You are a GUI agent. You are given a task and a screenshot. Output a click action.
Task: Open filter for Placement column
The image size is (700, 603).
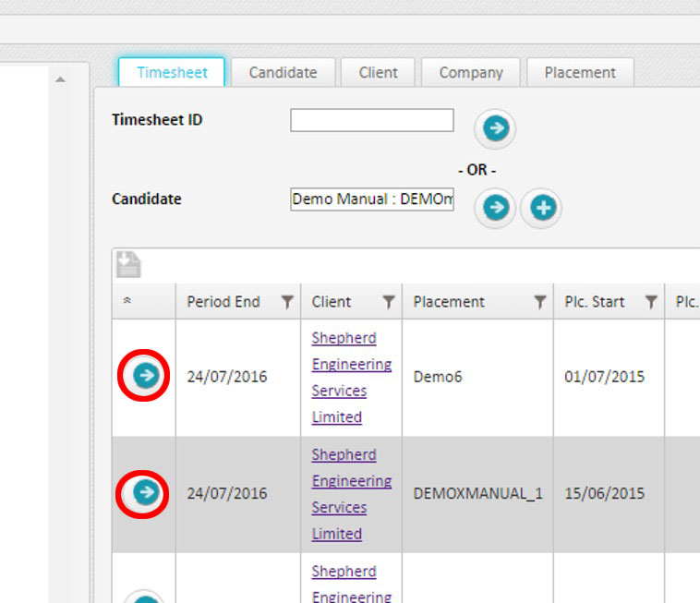click(x=540, y=302)
